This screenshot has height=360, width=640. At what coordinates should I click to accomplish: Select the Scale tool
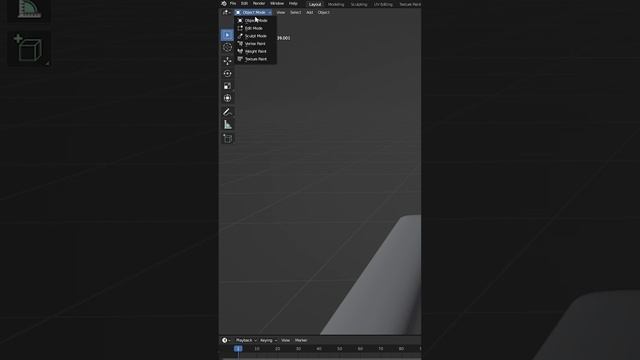227,86
